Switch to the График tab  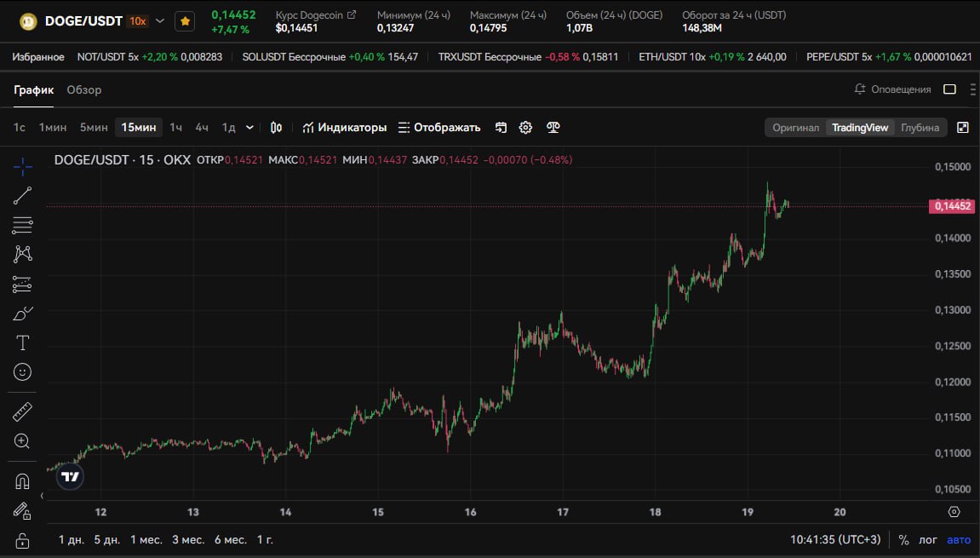pos(34,90)
